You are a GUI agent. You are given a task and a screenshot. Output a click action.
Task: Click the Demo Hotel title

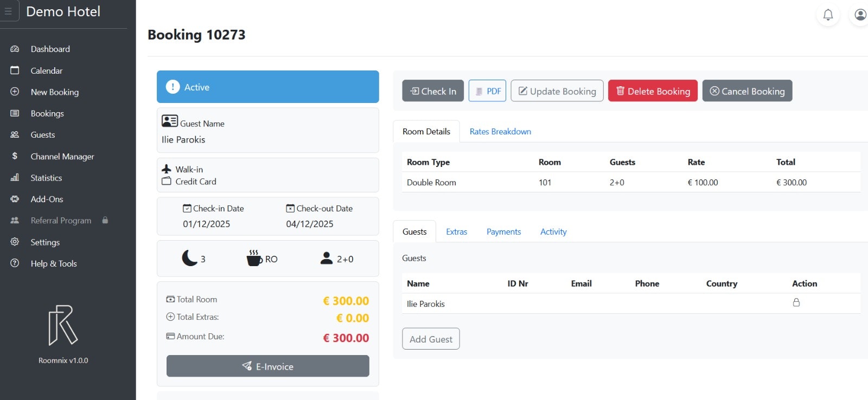(63, 11)
